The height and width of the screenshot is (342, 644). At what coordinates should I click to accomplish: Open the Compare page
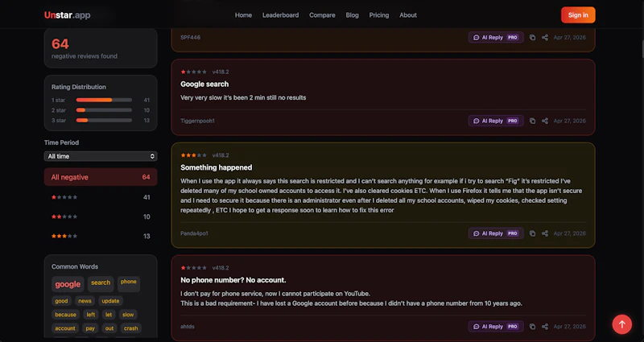322,14
